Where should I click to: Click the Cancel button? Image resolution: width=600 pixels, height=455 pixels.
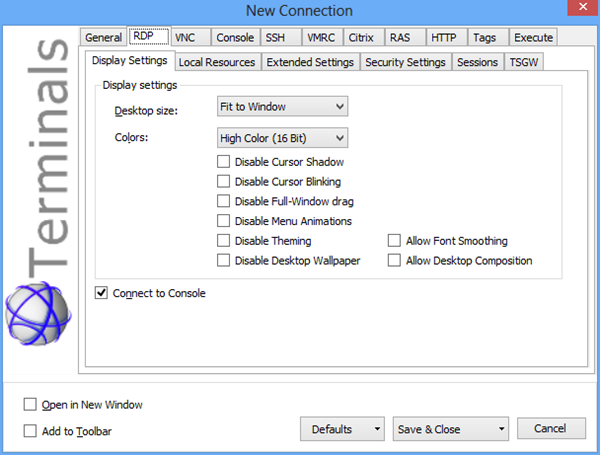[551, 429]
